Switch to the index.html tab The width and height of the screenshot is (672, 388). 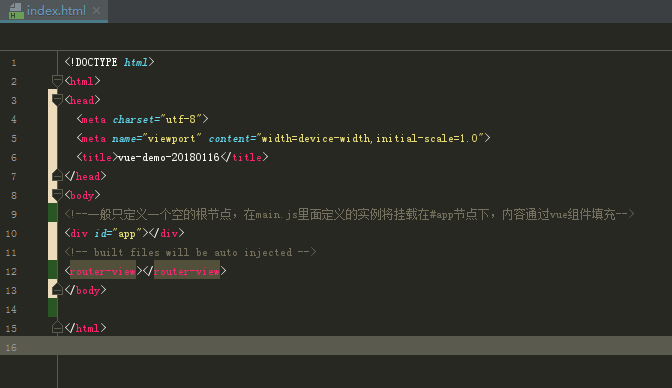click(x=56, y=11)
